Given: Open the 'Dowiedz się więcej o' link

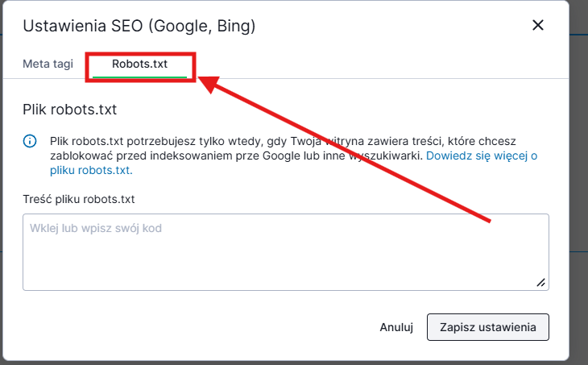Looking at the screenshot, I should (x=482, y=156).
